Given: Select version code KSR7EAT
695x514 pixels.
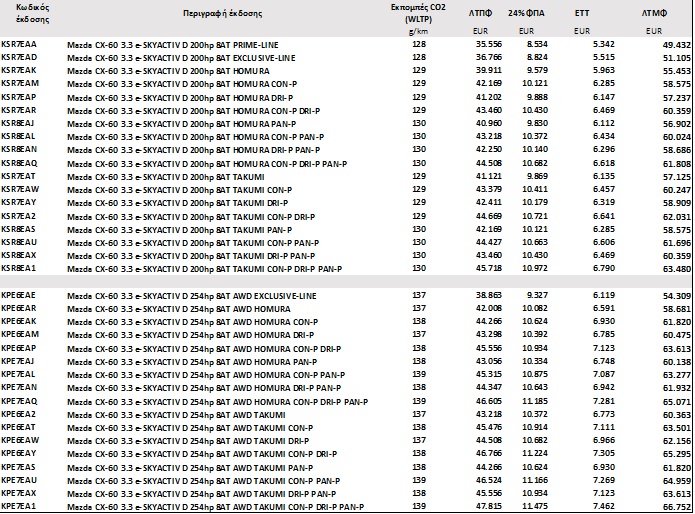Looking at the screenshot, I should [x=18, y=176].
